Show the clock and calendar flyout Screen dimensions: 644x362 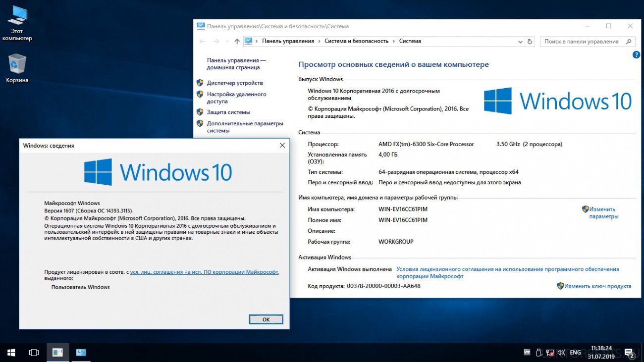point(601,353)
